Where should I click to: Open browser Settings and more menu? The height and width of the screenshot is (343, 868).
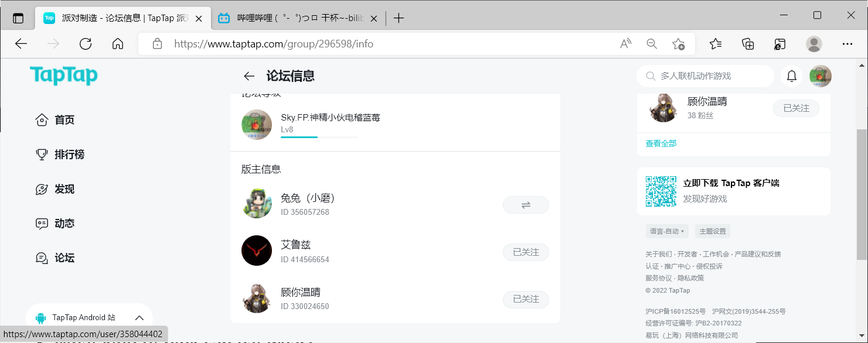847,44
